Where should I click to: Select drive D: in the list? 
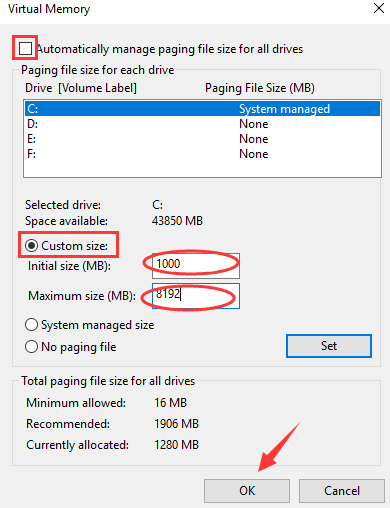coord(202,124)
